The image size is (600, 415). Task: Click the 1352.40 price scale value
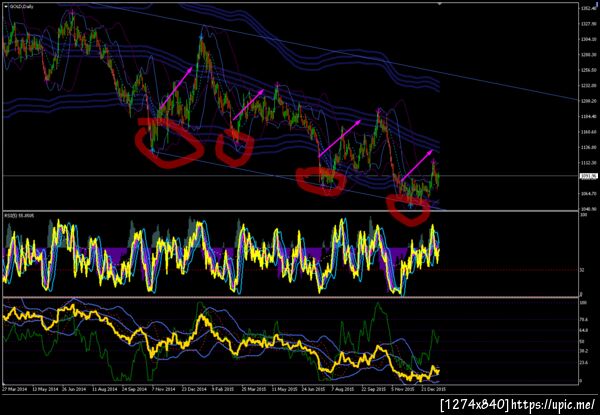[x=587, y=8]
